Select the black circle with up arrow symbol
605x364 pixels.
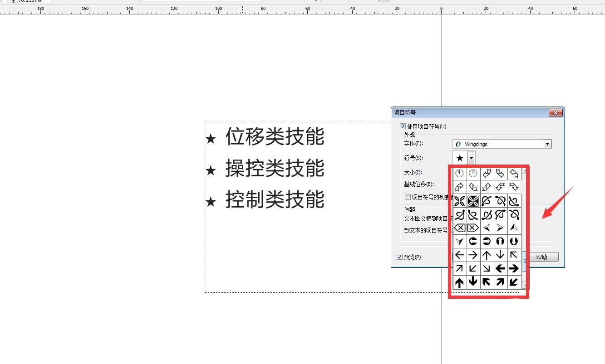(500, 241)
